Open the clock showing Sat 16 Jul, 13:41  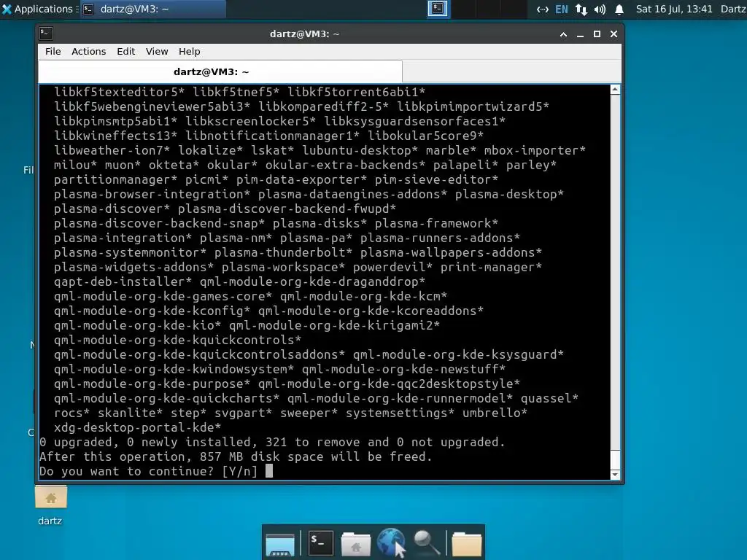pyautogui.click(x=673, y=9)
